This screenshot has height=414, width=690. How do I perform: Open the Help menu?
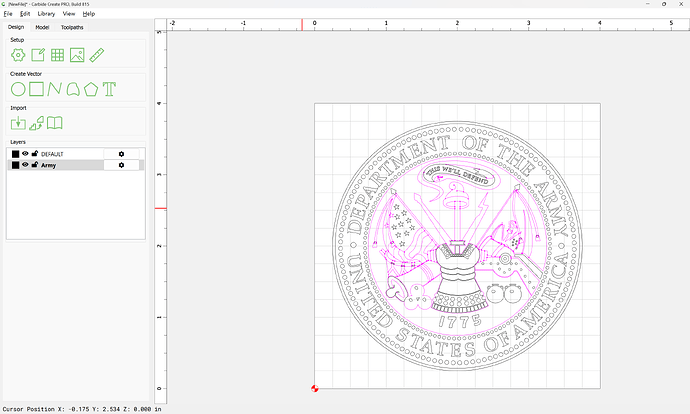pos(88,14)
